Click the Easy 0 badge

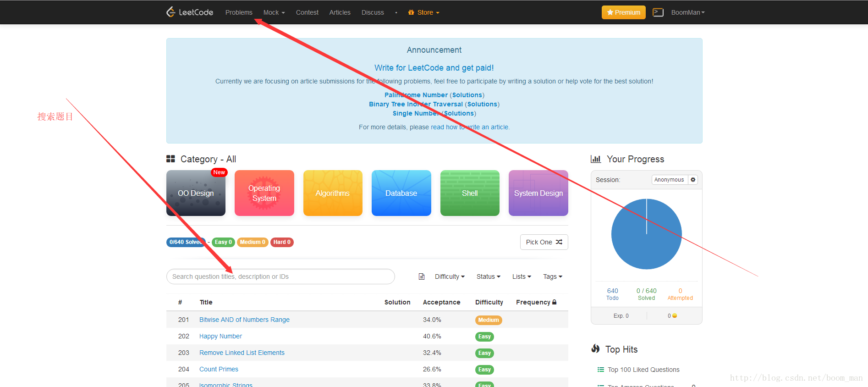pos(223,242)
